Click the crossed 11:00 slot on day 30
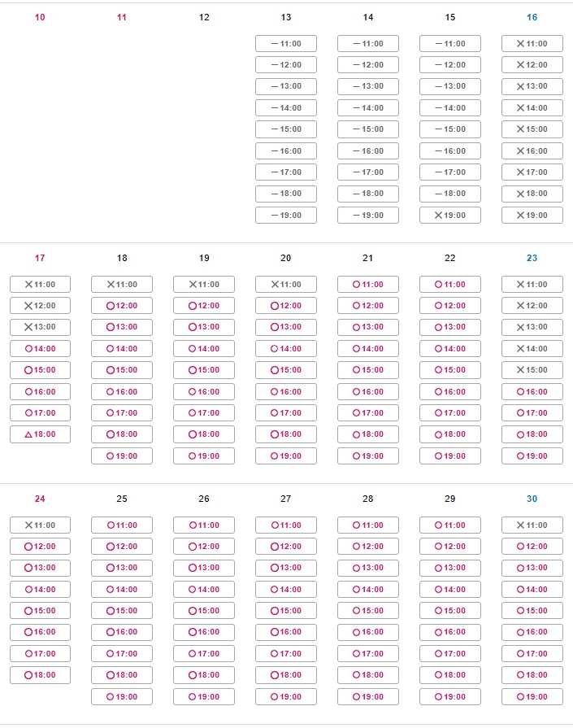This screenshot has width=573, height=728. pos(532,525)
